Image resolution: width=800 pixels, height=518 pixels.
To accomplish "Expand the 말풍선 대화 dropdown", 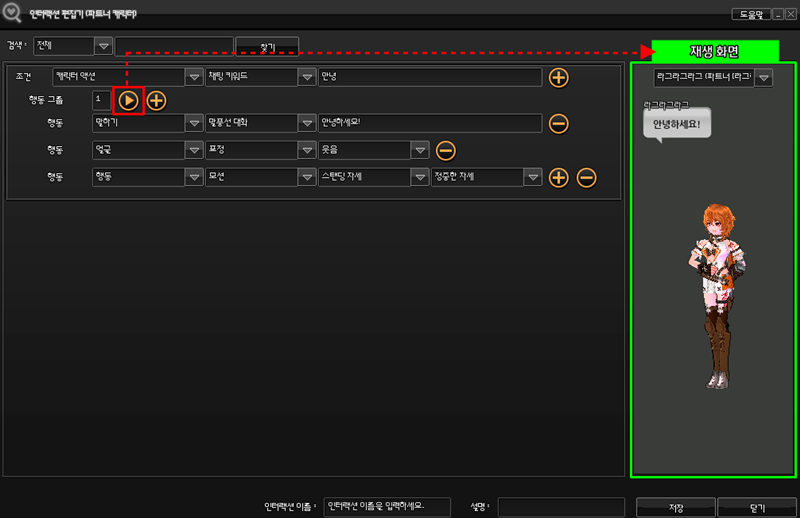I will [307, 123].
